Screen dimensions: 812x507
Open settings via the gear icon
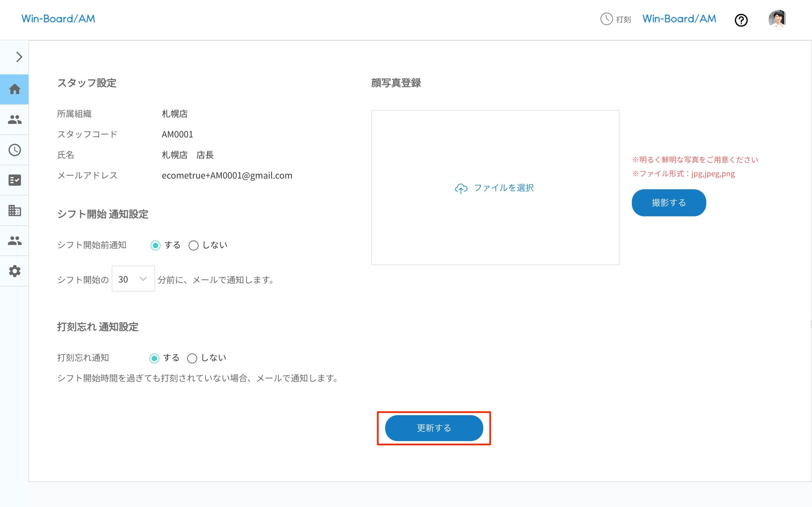[x=14, y=271]
